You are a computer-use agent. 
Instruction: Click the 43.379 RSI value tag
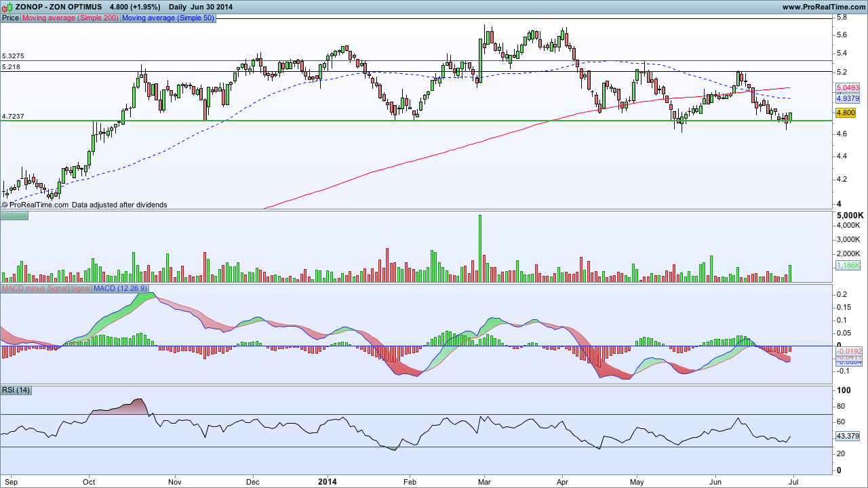[848, 436]
